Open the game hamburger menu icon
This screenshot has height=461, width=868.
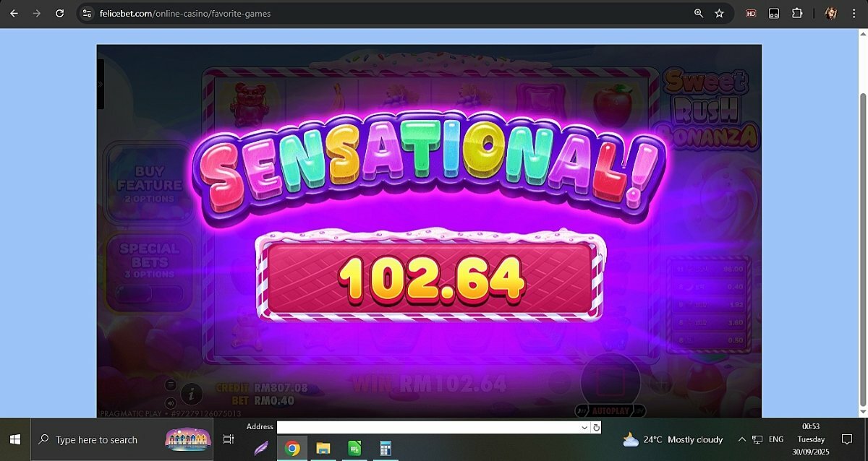(x=171, y=384)
